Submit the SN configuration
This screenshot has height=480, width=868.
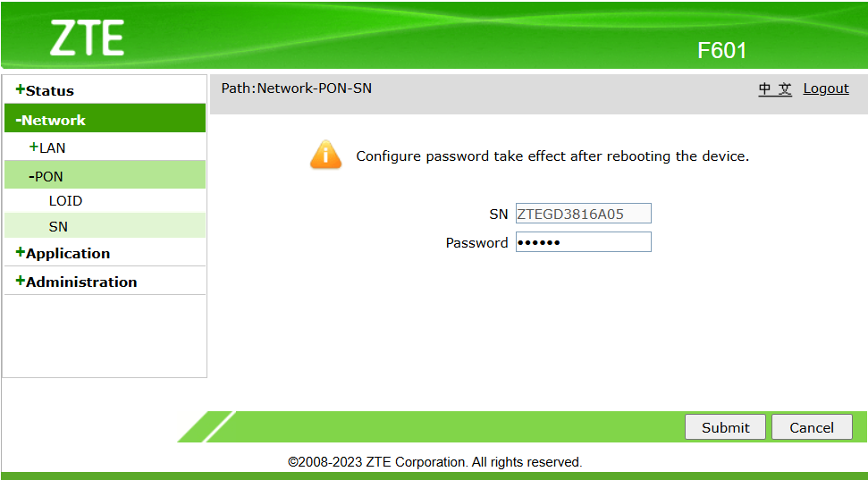(725, 427)
